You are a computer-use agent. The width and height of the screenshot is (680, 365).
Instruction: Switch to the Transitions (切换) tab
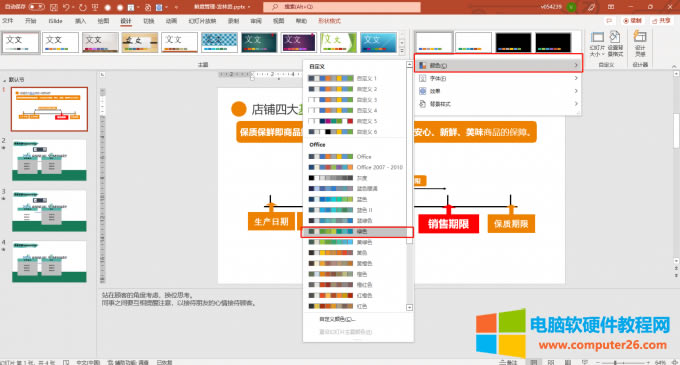click(149, 21)
